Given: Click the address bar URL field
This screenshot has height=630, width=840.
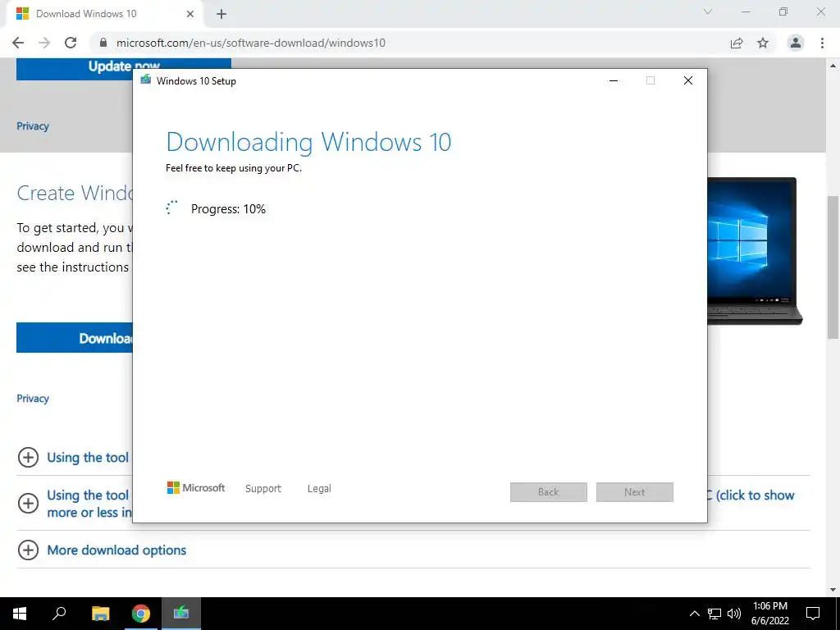Looking at the screenshot, I should (410, 43).
